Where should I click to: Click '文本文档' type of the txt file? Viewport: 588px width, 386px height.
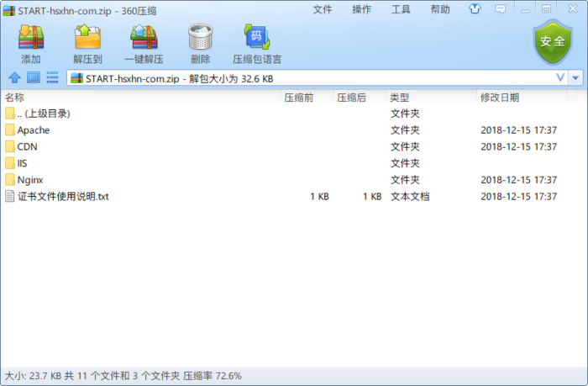pos(410,197)
